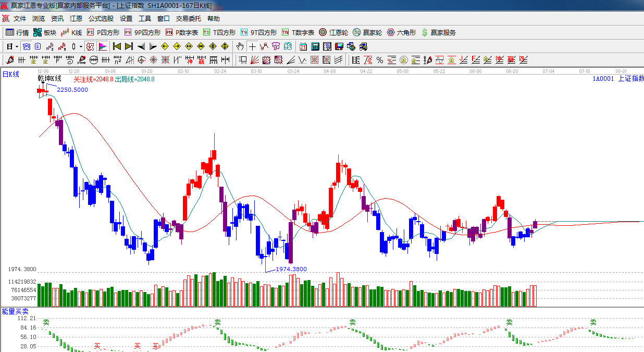Screen dimensions: 644x352
Task: Open the 交易委托 menu
Action: coord(188,18)
